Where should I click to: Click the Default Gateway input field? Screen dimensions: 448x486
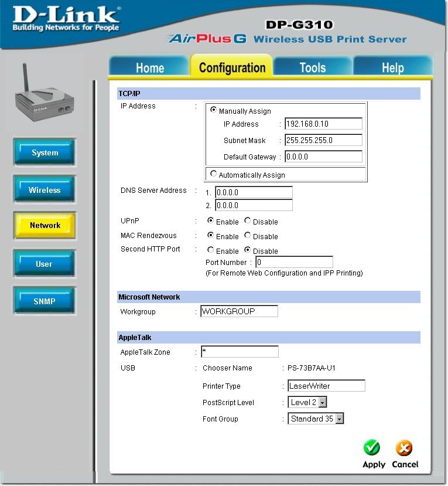coord(323,157)
